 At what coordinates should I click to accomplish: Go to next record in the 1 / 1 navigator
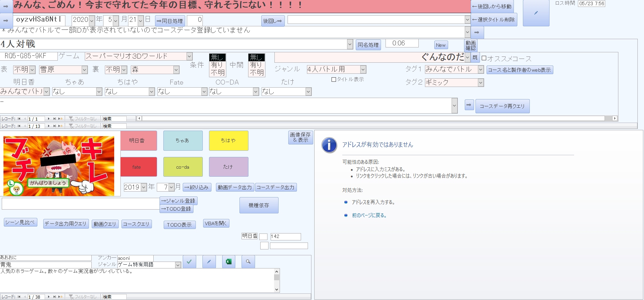click(x=49, y=119)
